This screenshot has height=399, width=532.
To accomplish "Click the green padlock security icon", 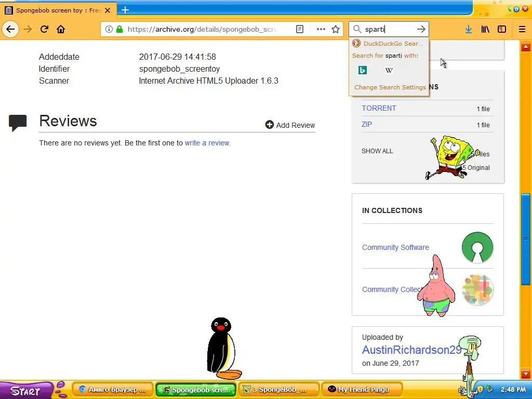I will (119, 29).
